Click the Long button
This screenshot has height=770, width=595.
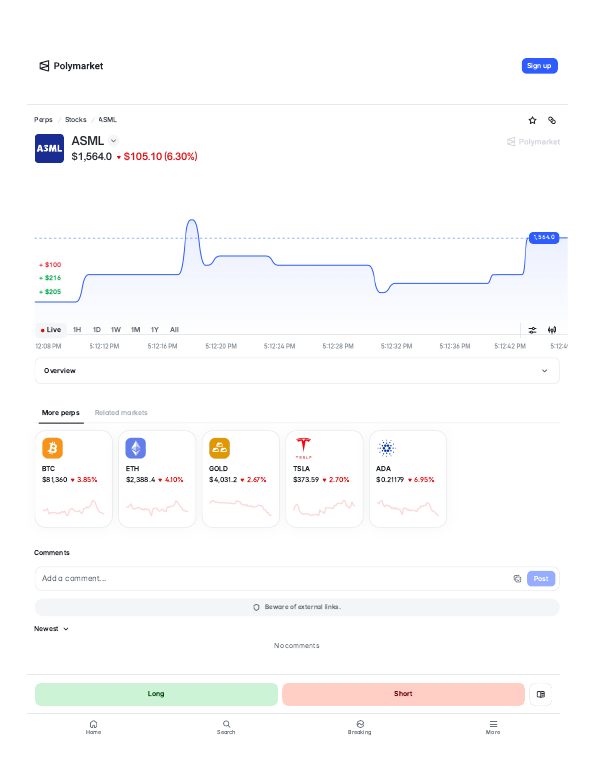click(156, 694)
